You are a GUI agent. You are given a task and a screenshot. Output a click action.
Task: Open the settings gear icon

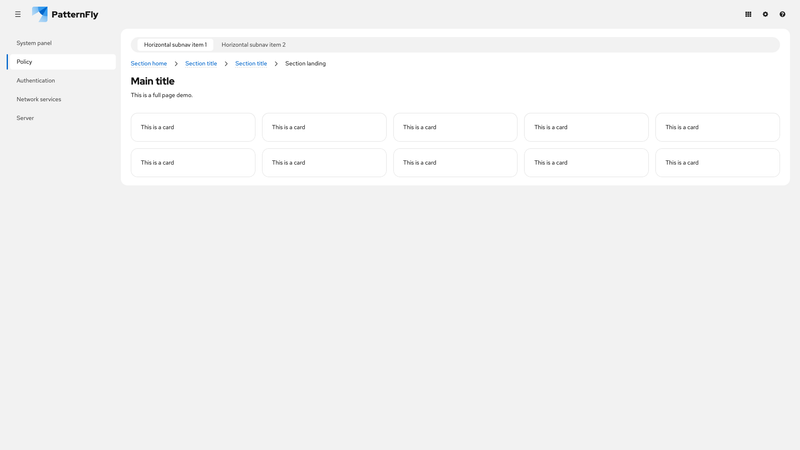(x=765, y=14)
